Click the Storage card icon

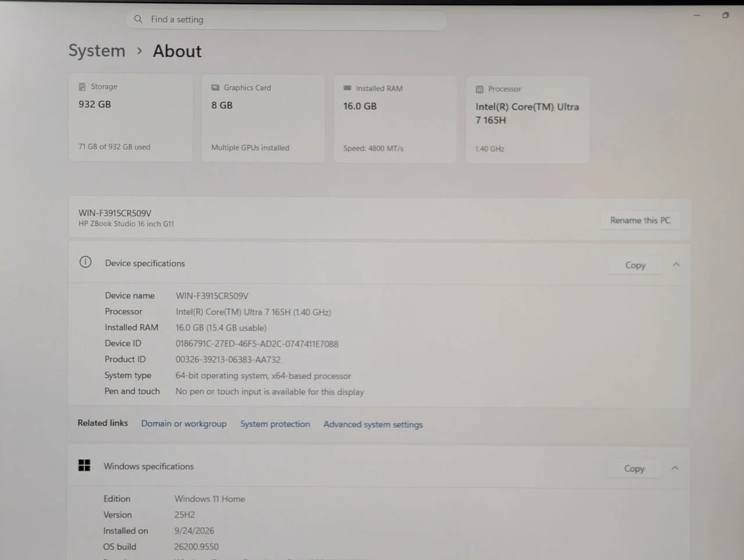(x=82, y=87)
